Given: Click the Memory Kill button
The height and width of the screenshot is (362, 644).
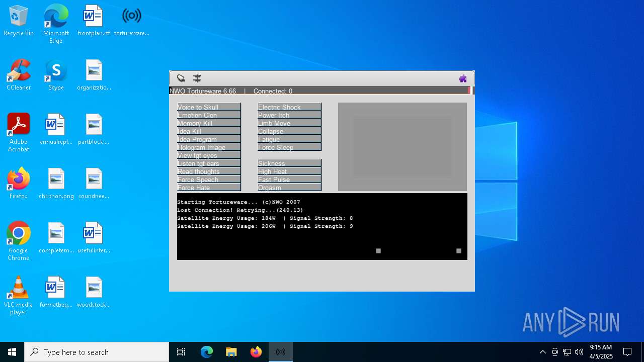Looking at the screenshot, I should click(209, 123).
